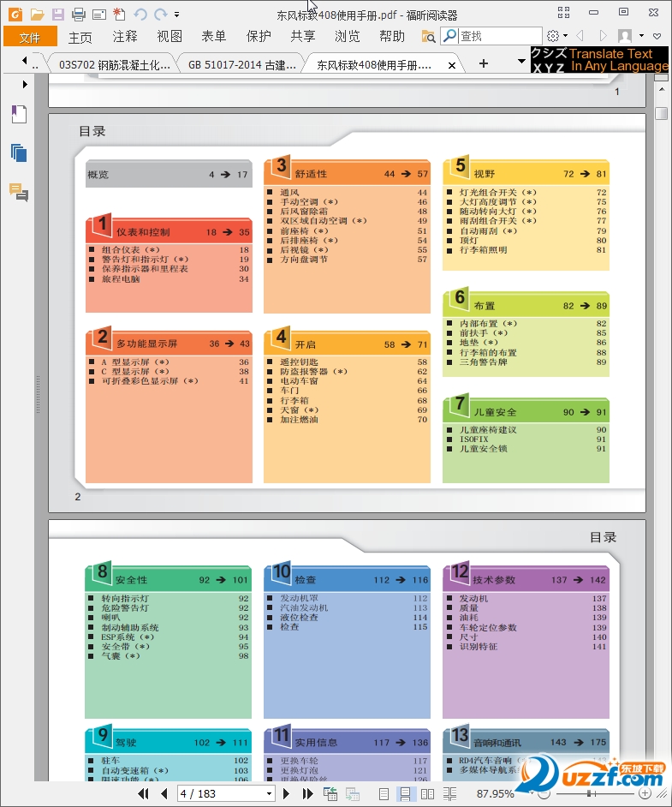Switch to the 视图 ribbon tab
Viewport: 672px width, 807px height.
pos(169,37)
